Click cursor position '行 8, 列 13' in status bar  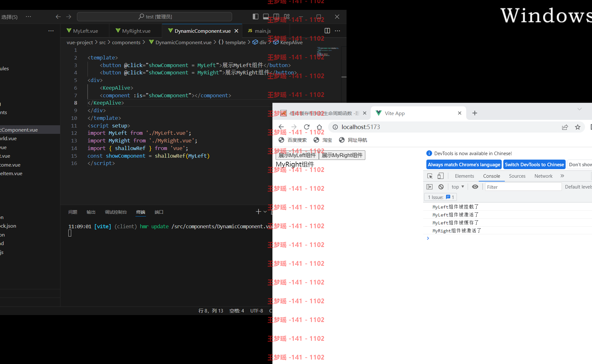pyautogui.click(x=211, y=311)
